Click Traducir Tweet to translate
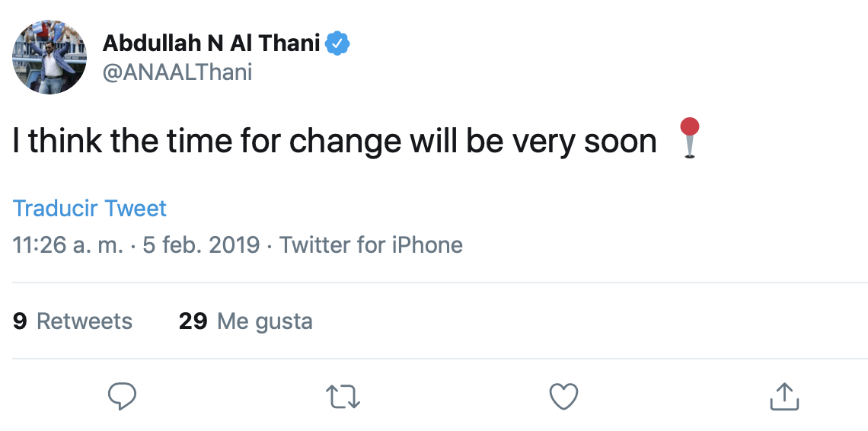 click(x=89, y=208)
